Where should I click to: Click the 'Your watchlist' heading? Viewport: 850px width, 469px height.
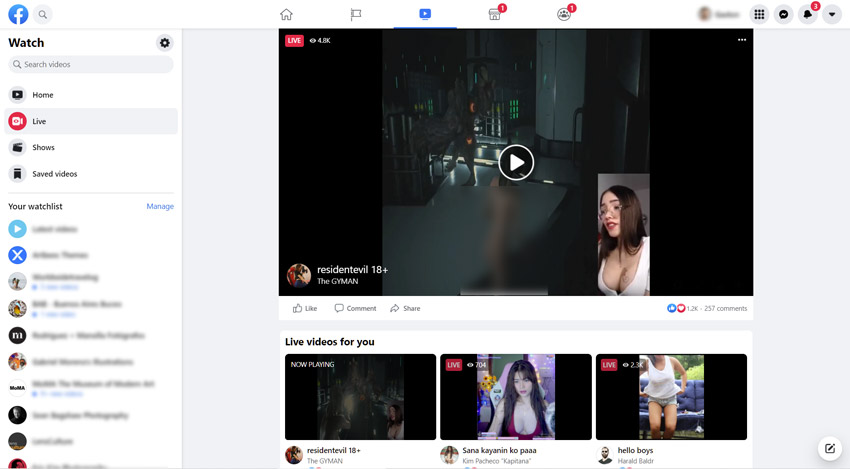pos(35,206)
